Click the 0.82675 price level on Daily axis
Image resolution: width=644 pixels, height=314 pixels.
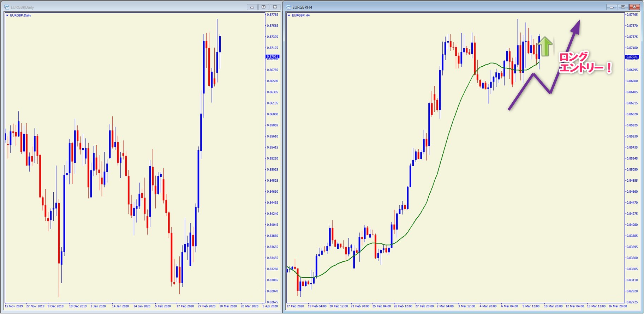(273, 302)
